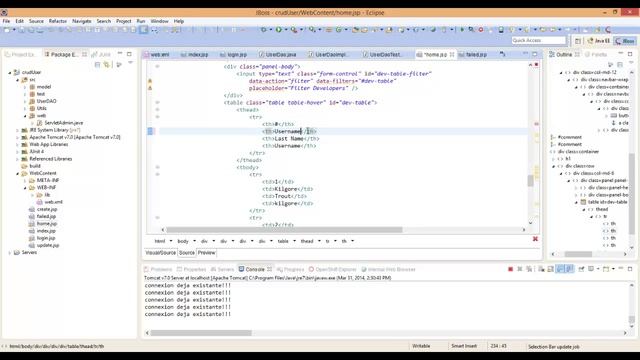The width and height of the screenshot is (640, 360).
Task: Open the OpenShift Explorer view tab
Action: [332, 269]
